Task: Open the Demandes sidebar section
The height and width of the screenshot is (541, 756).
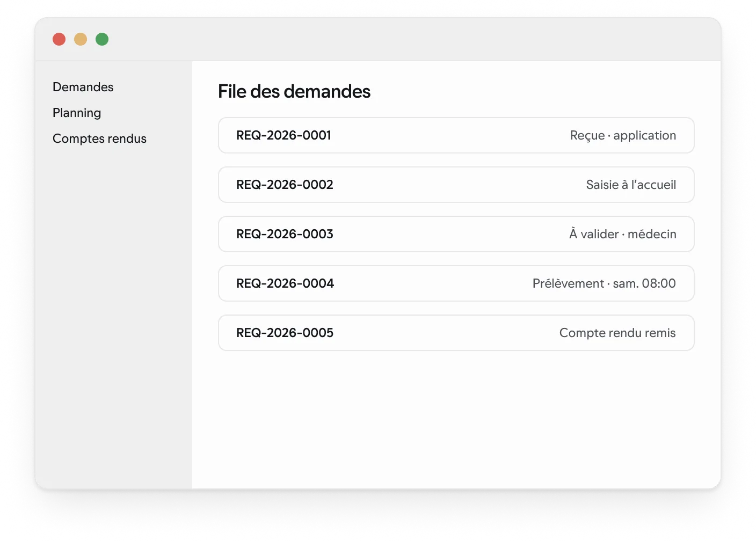Action: click(83, 87)
